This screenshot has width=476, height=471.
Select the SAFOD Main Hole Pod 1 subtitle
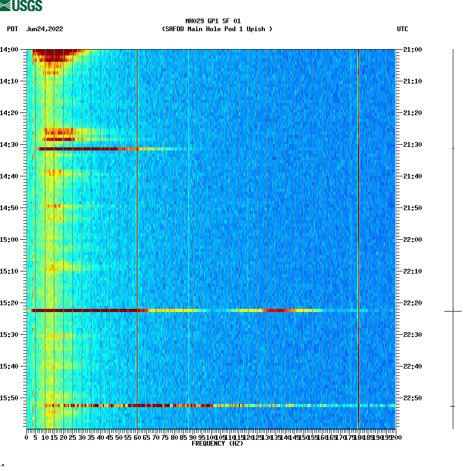tap(217, 30)
